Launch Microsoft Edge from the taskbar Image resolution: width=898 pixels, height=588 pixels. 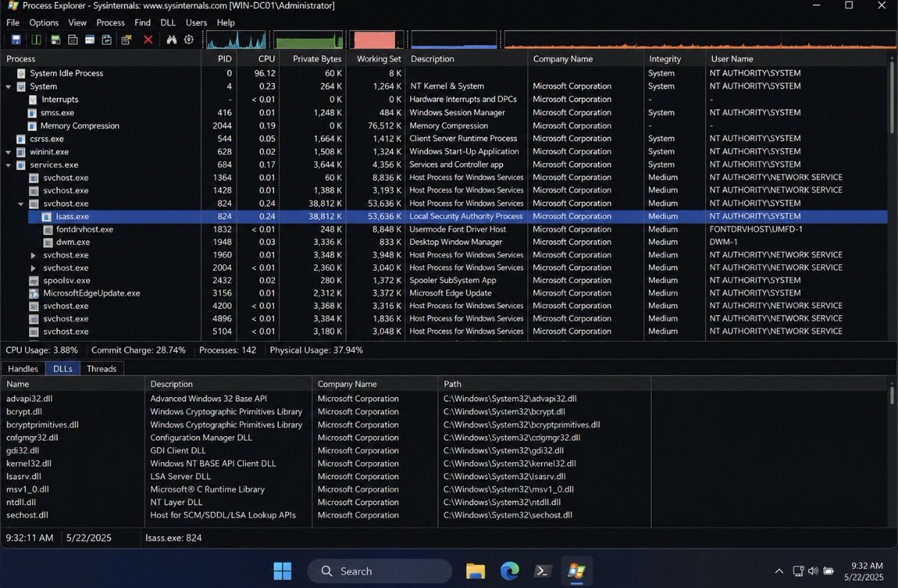click(510, 571)
